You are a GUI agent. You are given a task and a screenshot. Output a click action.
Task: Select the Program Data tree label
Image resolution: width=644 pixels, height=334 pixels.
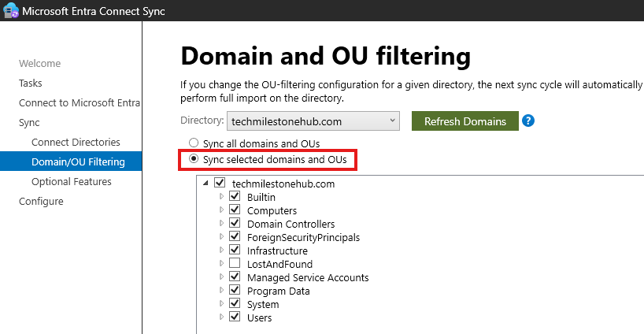point(279,291)
